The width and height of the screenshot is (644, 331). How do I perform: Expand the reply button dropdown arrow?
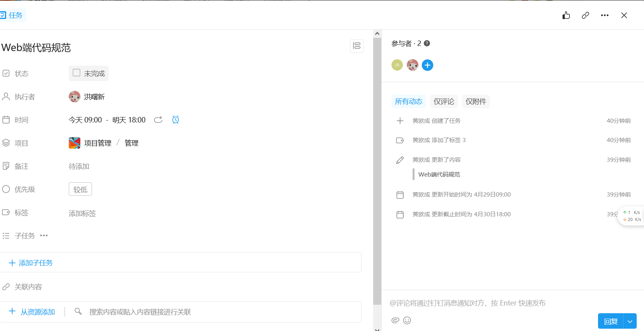(630, 321)
